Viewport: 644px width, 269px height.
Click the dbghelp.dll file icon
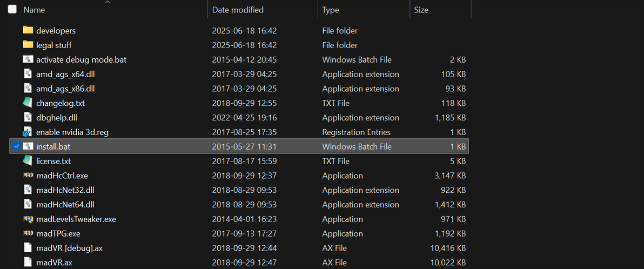click(x=28, y=117)
